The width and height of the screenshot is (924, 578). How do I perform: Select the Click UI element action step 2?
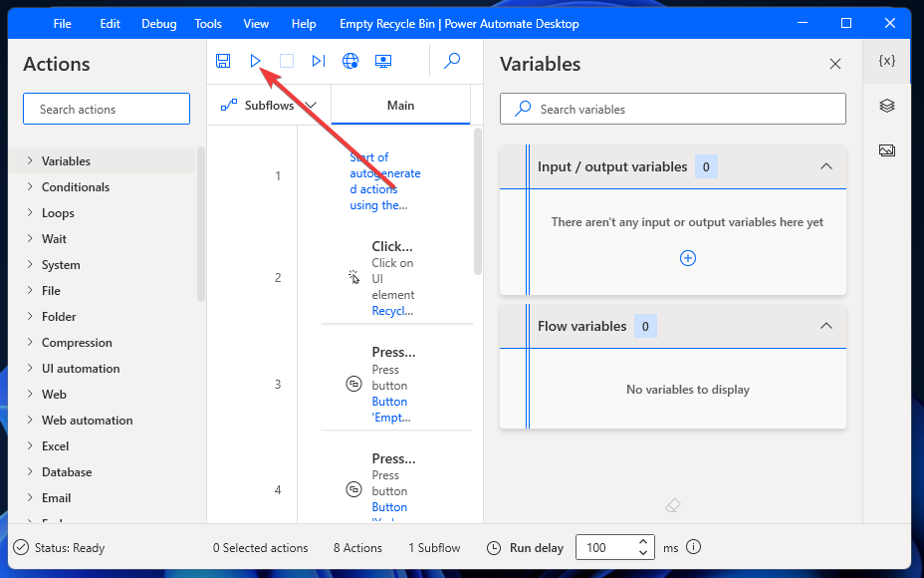(396, 278)
